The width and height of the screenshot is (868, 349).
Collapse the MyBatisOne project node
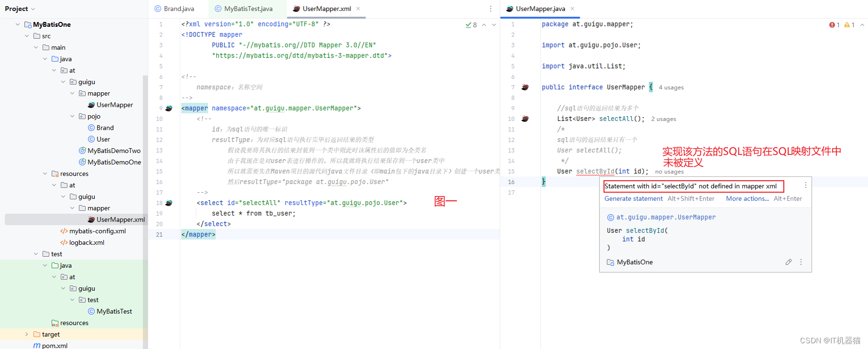pyautogui.click(x=18, y=24)
